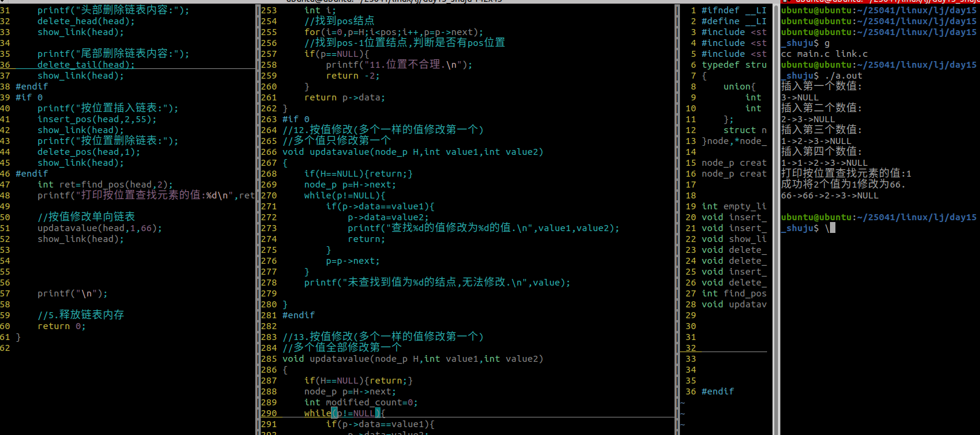Click return 0; on line 60
This screenshot has height=435, width=980.
click(x=62, y=326)
